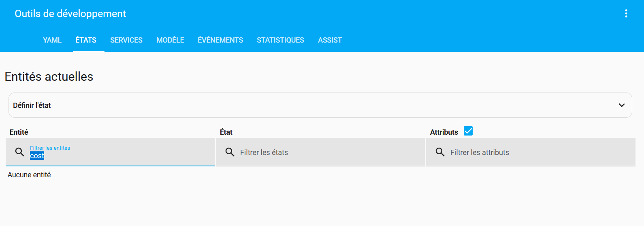Viewport: 644px width, 226px height.
Task: Expand the Définir l'état section label
Action: click(x=32, y=105)
